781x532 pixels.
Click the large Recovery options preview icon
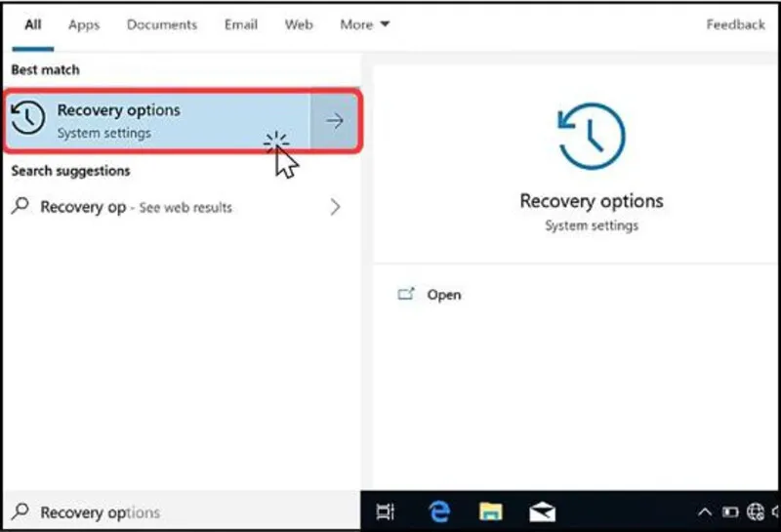point(592,136)
